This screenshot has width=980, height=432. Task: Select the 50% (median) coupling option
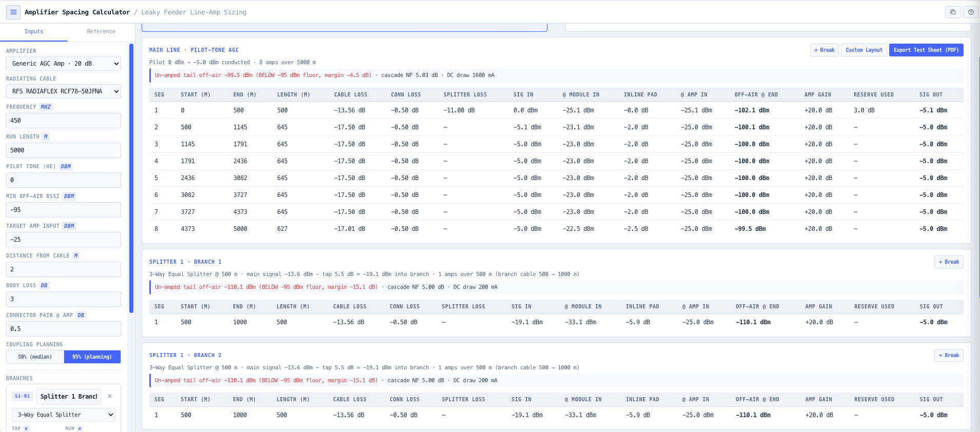pos(35,357)
